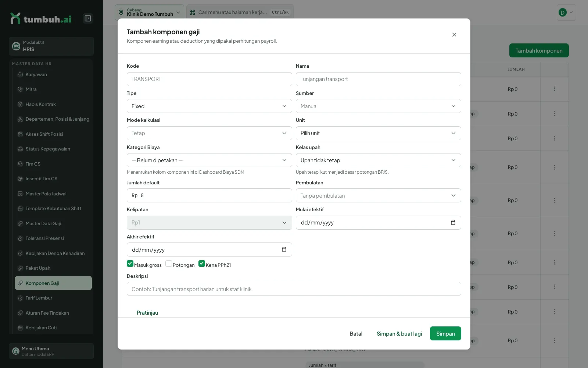
Task: Close the Tambah komponen gaji dialog
Action: pos(454,35)
